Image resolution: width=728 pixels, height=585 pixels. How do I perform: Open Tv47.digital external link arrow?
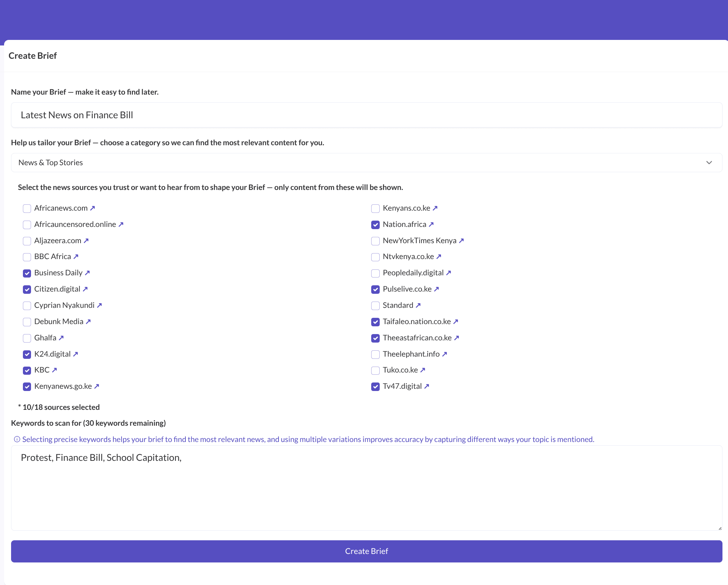coord(427,386)
